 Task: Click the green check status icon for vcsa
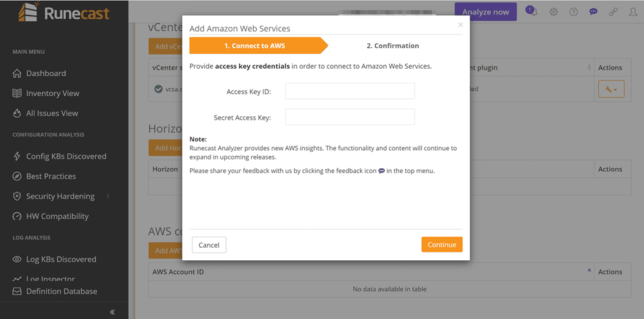click(158, 89)
